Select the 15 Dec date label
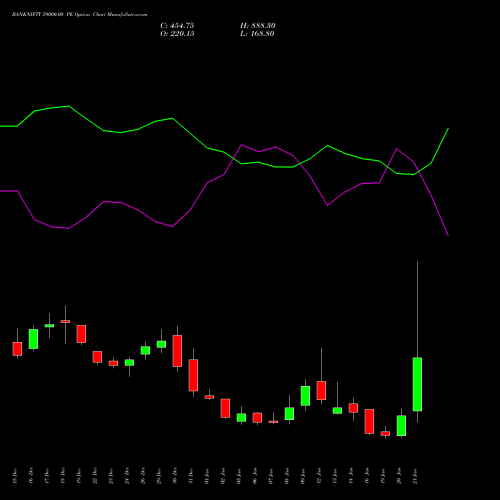500x500 pixels. point(14,476)
